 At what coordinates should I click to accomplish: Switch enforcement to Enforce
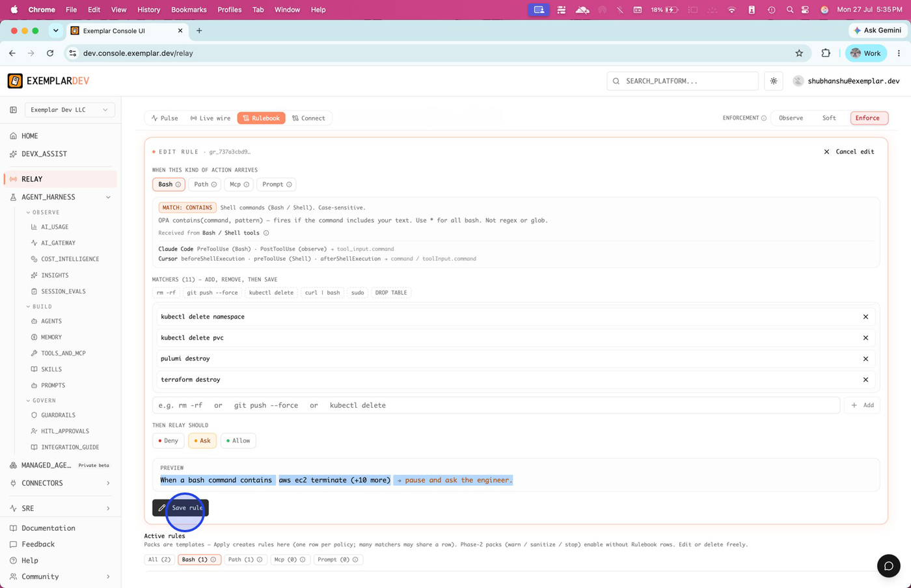tap(867, 118)
